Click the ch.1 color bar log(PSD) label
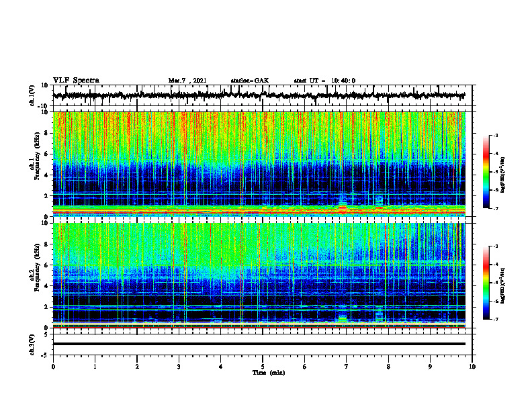The height and width of the screenshot is (411, 532). tap(503, 175)
